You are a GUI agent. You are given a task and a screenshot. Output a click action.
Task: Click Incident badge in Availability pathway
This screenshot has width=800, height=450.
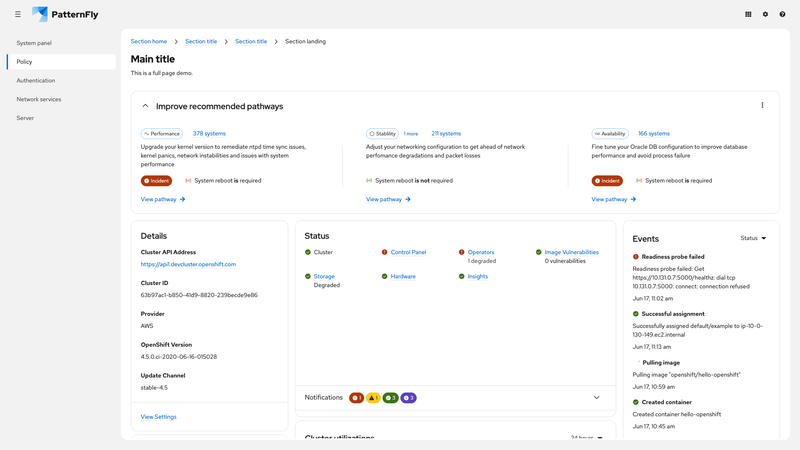coord(607,181)
